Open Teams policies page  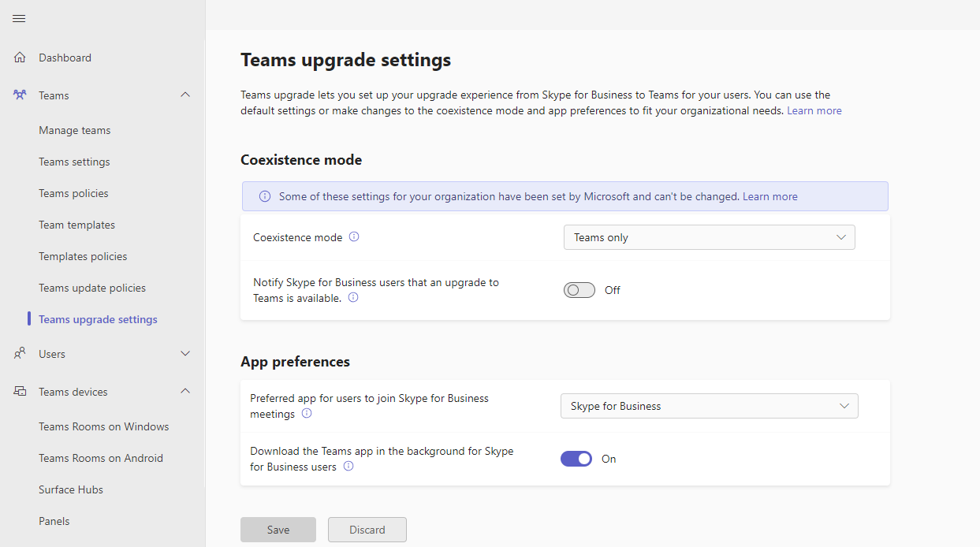[73, 193]
